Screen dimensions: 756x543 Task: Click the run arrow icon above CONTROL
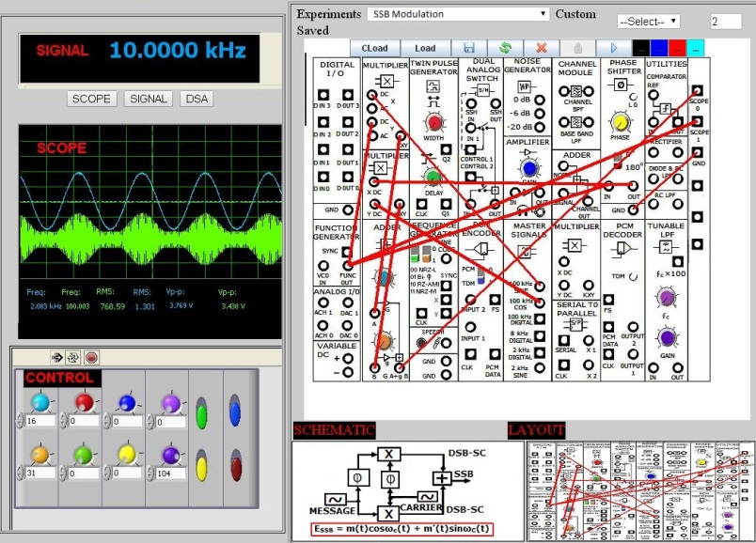pos(57,357)
